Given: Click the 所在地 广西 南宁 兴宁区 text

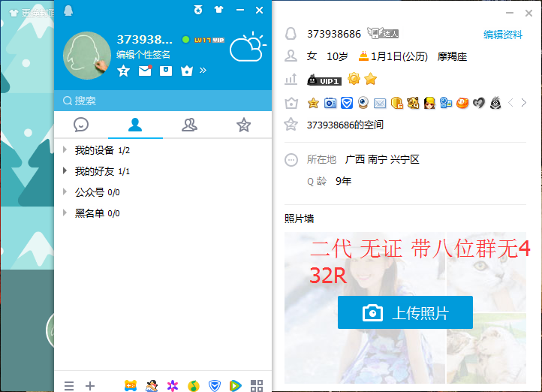Looking at the screenshot, I should (x=363, y=159).
